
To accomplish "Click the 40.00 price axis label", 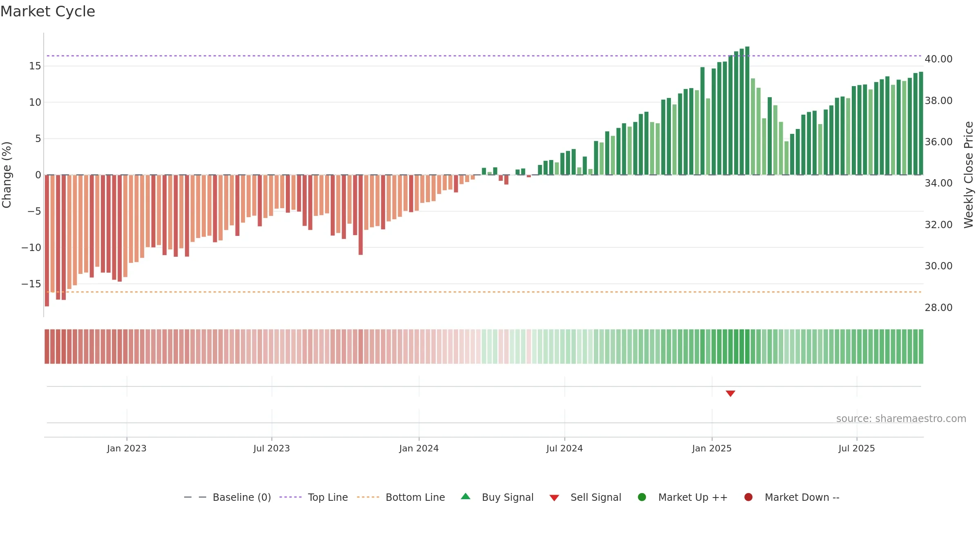I will click(938, 59).
